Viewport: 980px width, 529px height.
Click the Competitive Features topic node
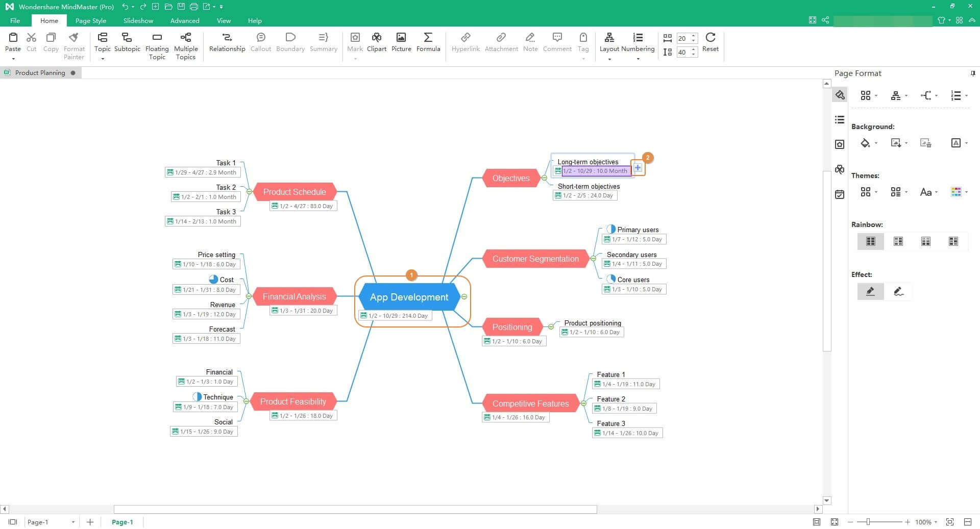530,404
